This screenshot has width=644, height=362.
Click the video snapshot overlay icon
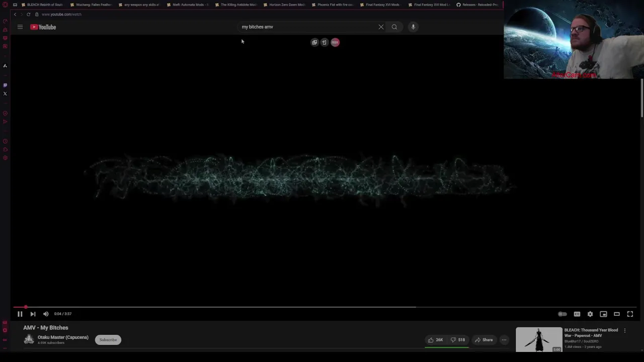pos(325,42)
